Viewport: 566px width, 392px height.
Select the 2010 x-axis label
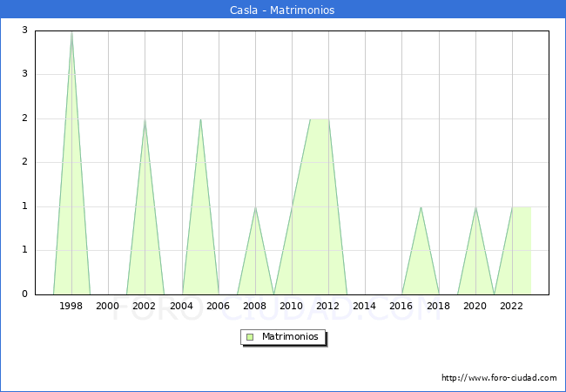[292, 306]
